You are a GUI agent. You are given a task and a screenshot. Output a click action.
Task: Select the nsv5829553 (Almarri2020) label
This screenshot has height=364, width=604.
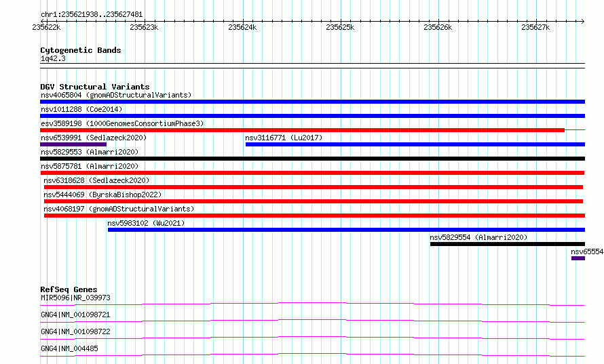point(90,152)
